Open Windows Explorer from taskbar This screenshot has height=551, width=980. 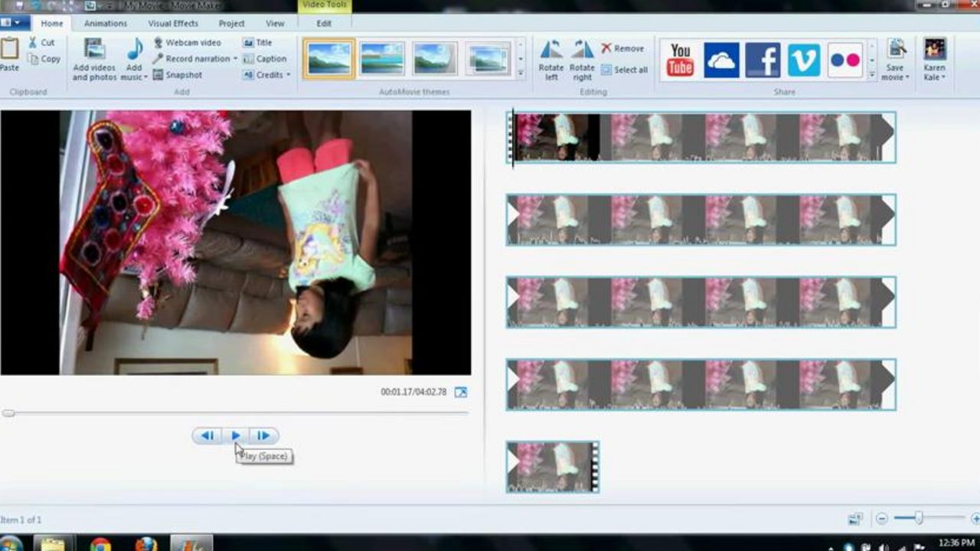[53, 543]
